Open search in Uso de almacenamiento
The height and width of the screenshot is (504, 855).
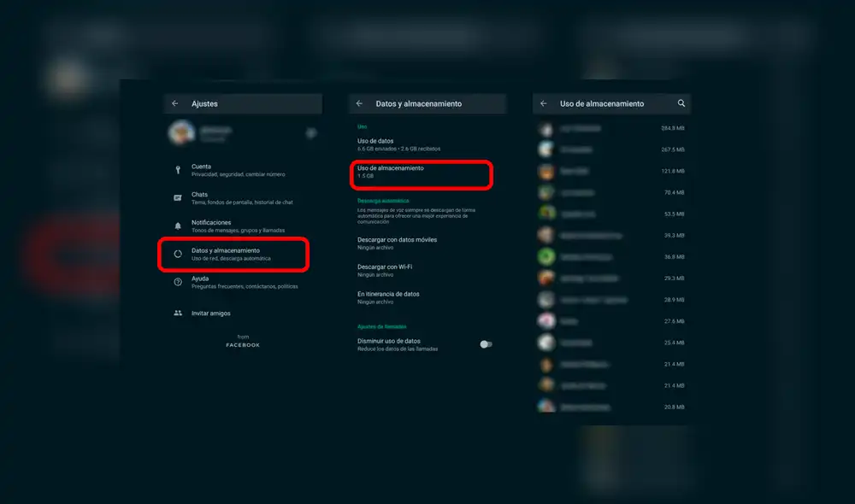coord(681,103)
